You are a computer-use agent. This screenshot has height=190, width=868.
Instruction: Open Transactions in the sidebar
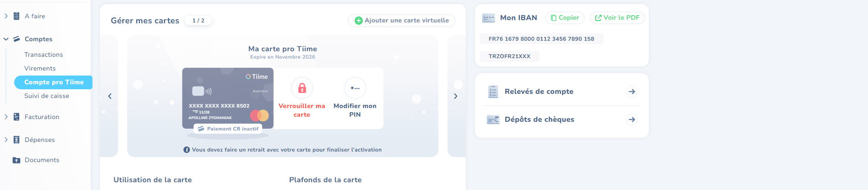[43, 54]
